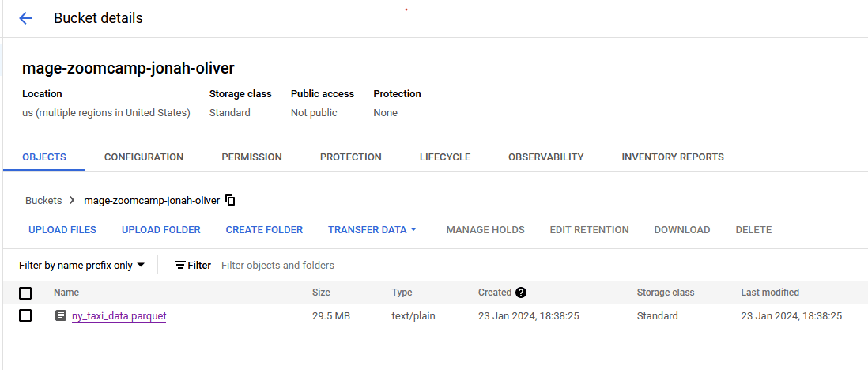
Task: Click the file icon for ny_taxi_data.parquet
Action: tap(61, 316)
